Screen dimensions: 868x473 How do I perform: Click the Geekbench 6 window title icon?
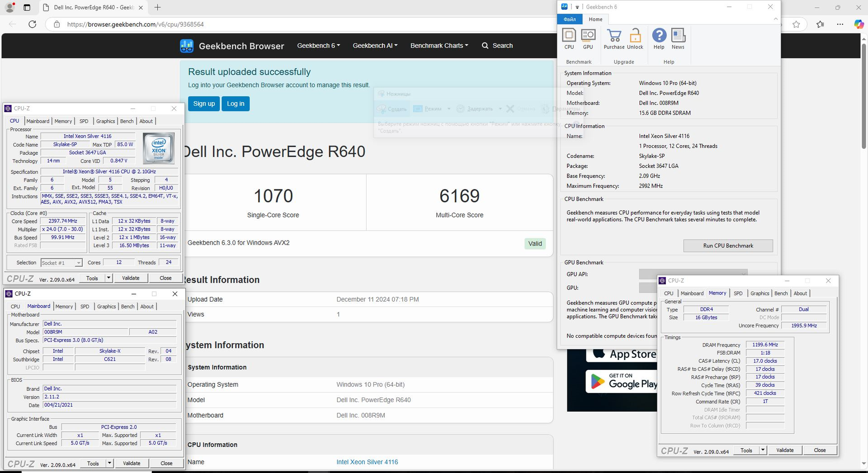tap(564, 7)
